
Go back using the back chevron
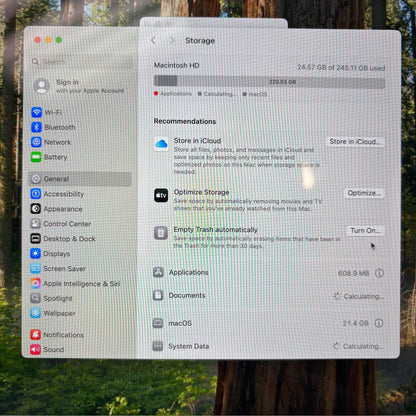[x=154, y=41]
